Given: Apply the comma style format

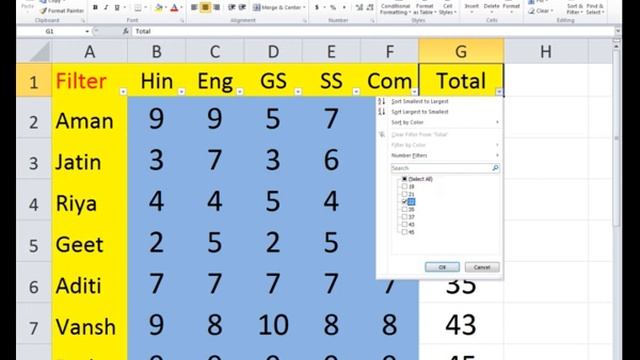Looking at the screenshot, I should (x=344, y=7).
